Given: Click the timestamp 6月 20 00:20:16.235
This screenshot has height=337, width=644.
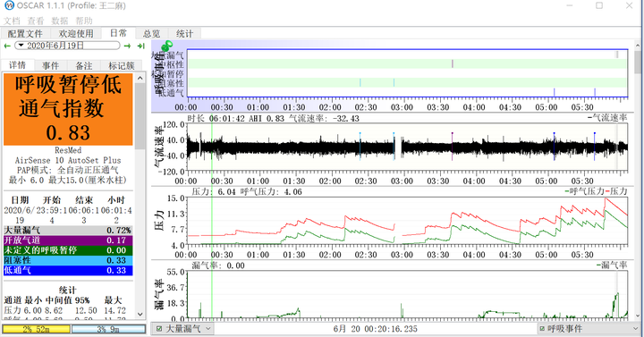Looking at the screenshot, I should [375, 329].
